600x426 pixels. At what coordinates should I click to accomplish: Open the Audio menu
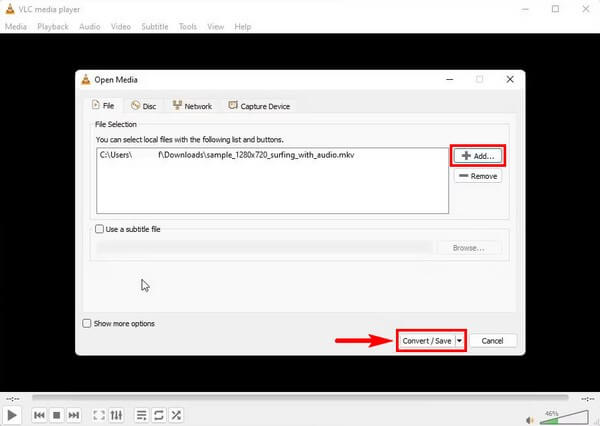[x=90, y=26]
